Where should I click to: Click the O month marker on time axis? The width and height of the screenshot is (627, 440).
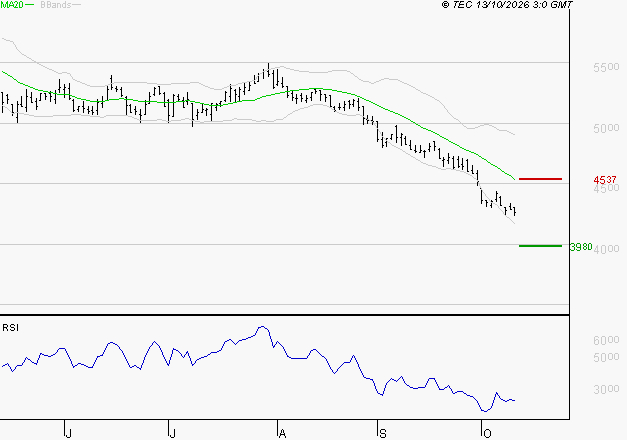click(487, 434)
